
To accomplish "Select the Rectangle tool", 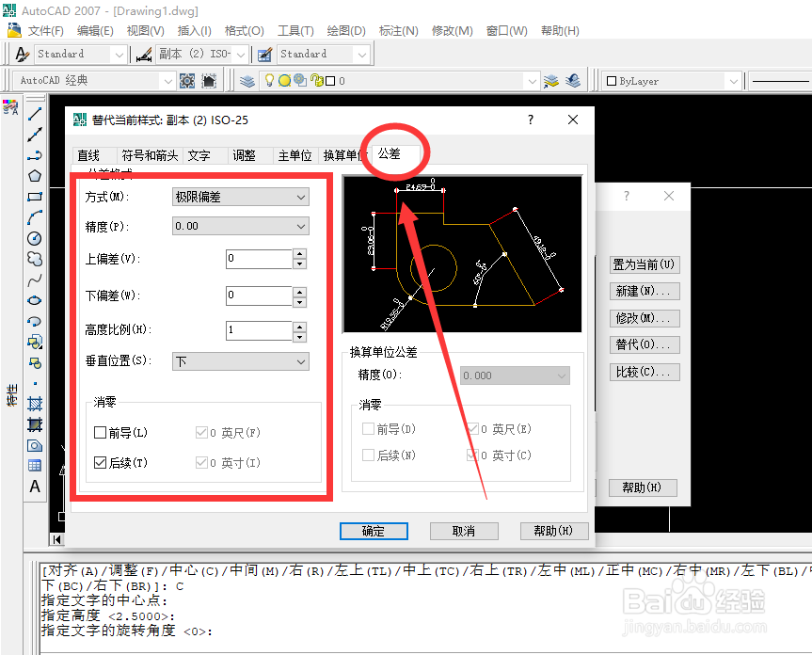I will click(35, 197).
